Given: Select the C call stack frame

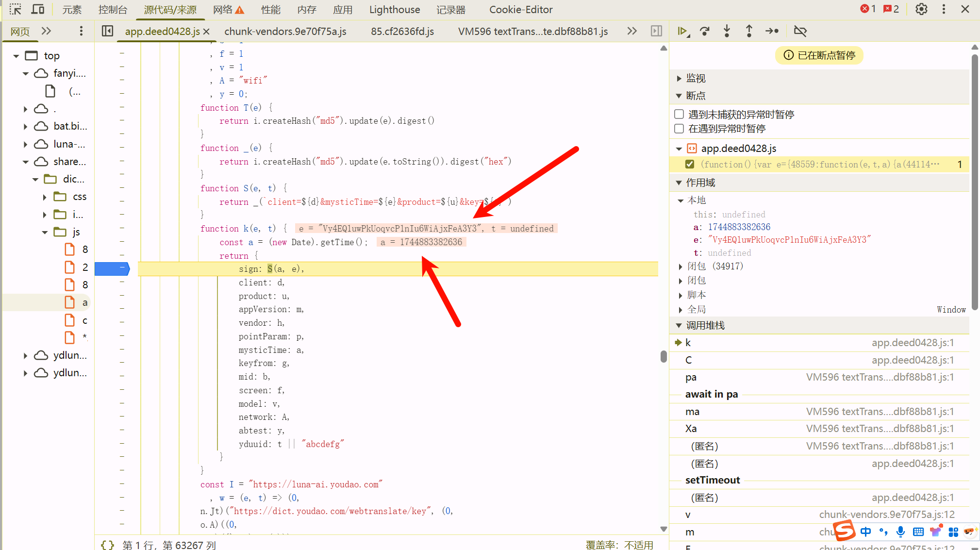Looking at the screenshot, I should (x=688, y=360).
